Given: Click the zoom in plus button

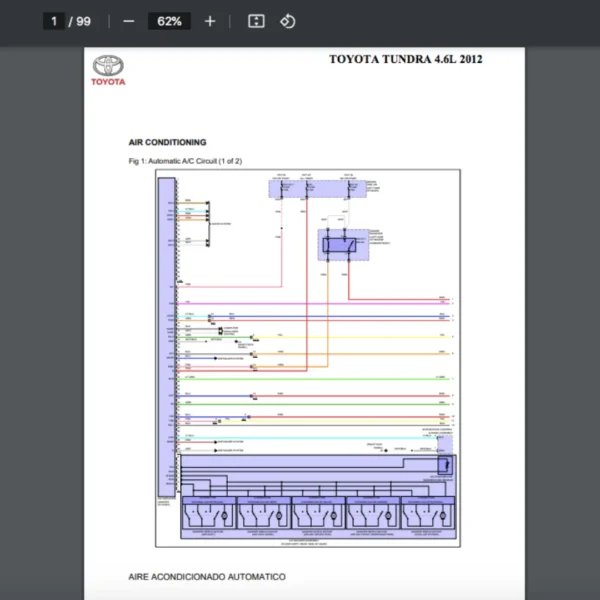Looking at the screenshot, I should click(x=209, y=21).
